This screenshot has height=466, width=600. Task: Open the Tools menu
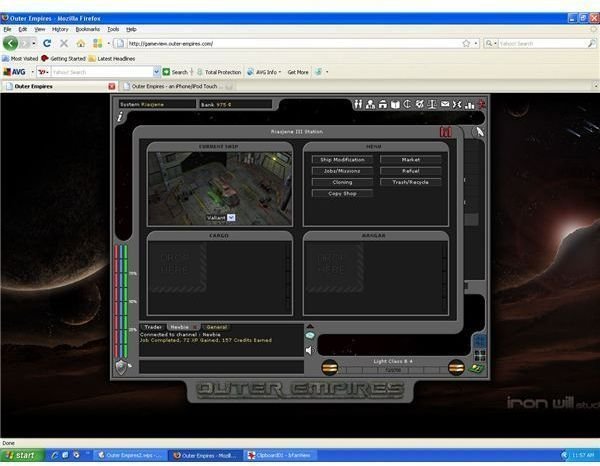pos(113,29)
